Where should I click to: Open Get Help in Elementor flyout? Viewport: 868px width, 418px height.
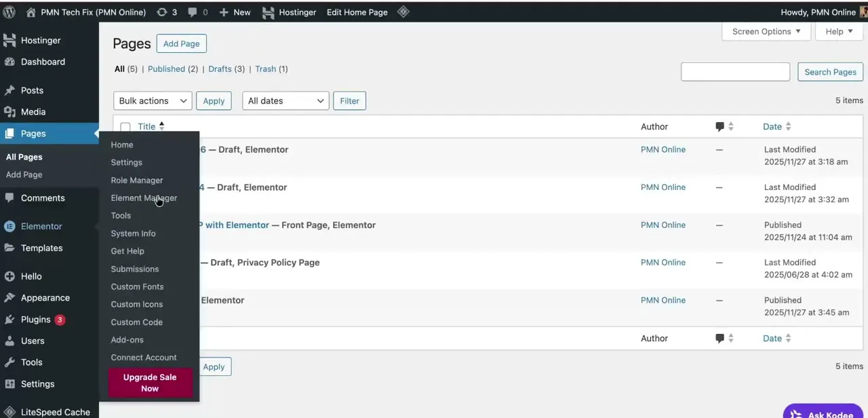pyautogui.click(x=127, y=250)
